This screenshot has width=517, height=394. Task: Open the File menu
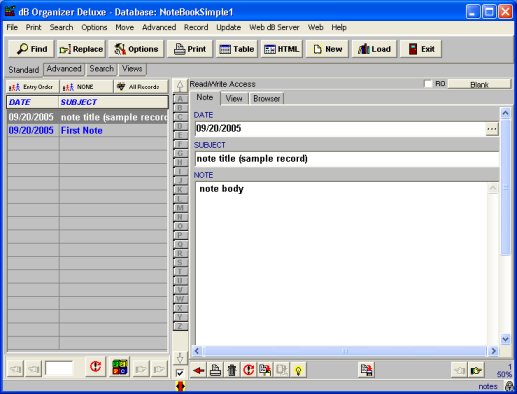point(12,27)
